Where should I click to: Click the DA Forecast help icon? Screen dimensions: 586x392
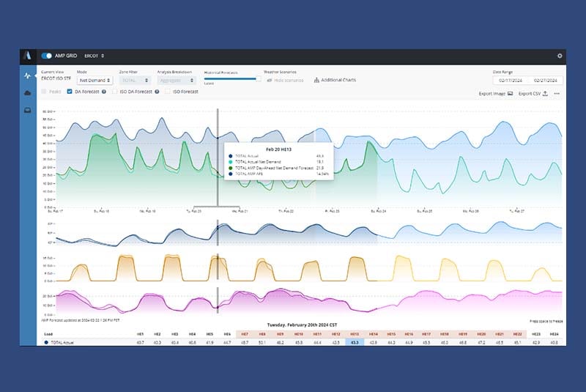[x=104, y=92]
